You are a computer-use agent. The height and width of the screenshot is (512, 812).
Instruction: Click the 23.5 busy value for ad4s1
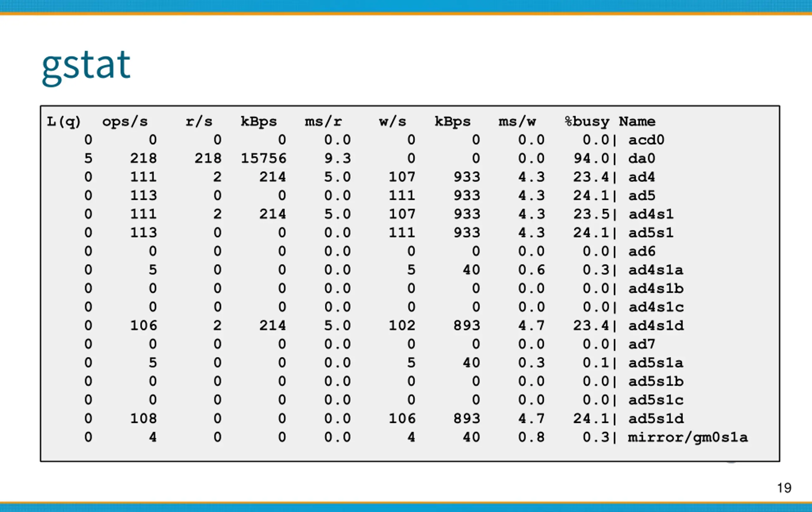pos(592,214)
